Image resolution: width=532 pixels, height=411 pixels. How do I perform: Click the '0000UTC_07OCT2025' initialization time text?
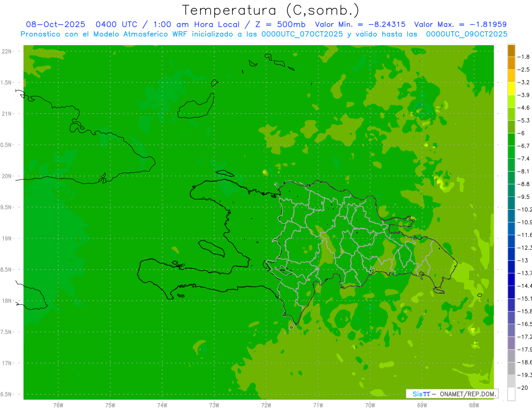pos(302,34)
